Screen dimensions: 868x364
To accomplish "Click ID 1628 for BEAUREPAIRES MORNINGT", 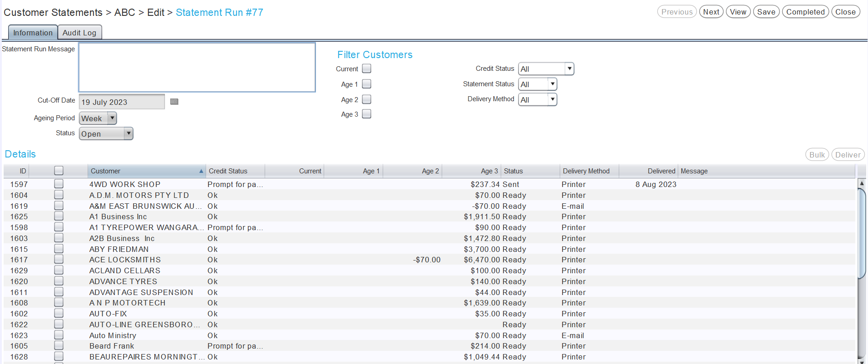I will [x=19, y=357].
